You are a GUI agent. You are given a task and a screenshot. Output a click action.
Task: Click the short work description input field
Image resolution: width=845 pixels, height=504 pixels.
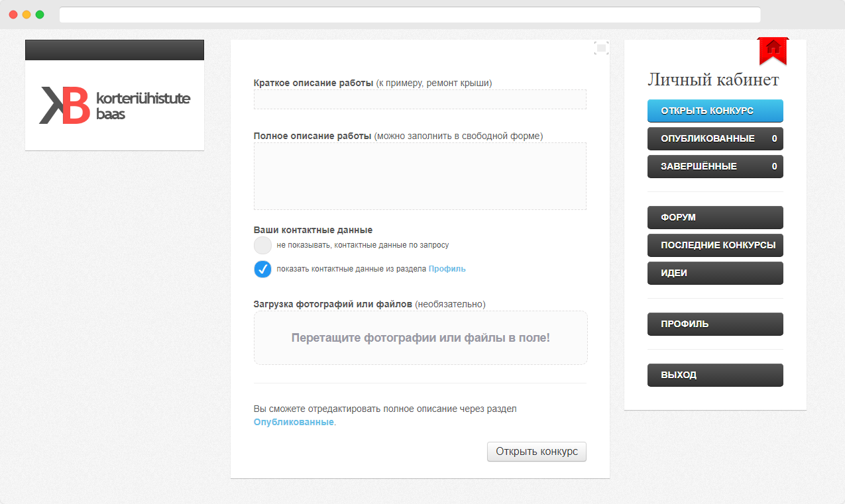(420, 99)
